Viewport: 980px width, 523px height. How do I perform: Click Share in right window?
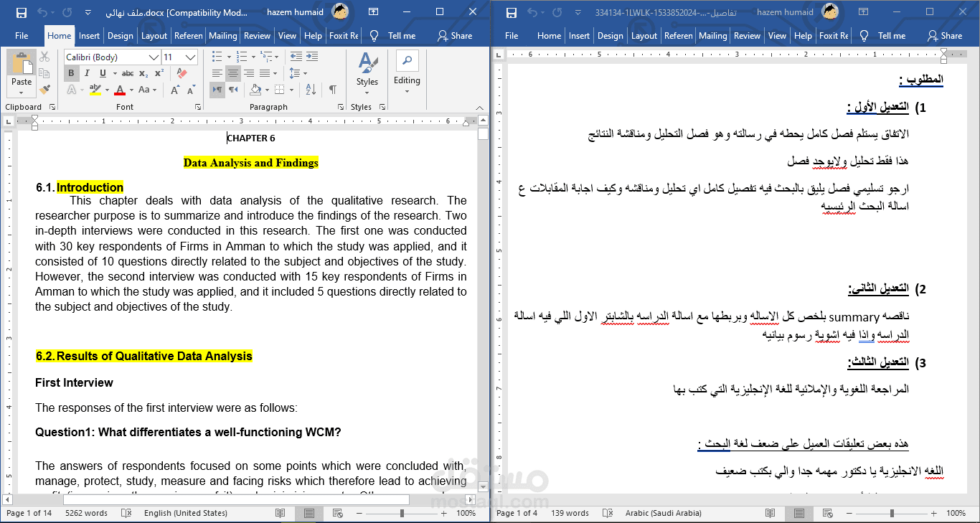[944, 35]
